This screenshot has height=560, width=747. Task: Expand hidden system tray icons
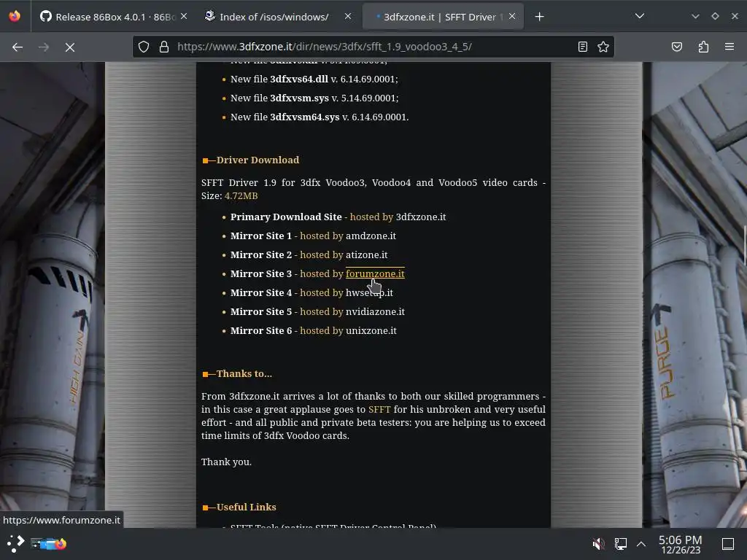click(641, 543)
